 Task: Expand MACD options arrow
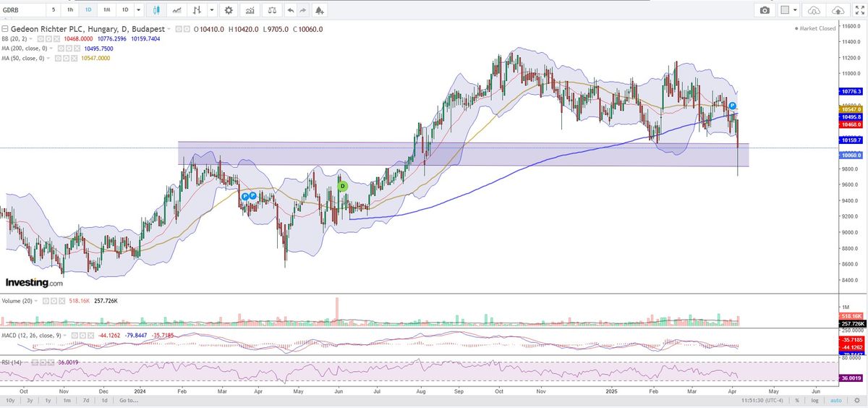tap(64, 336)
